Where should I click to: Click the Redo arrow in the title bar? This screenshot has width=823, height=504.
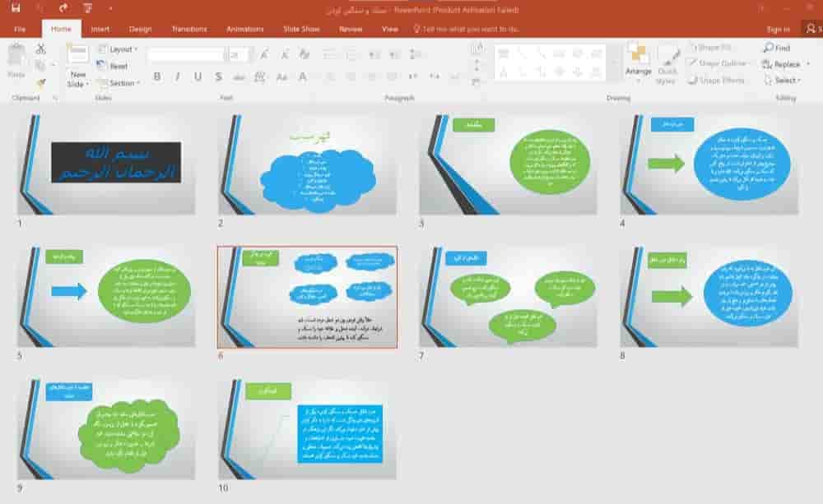point(63,8)
